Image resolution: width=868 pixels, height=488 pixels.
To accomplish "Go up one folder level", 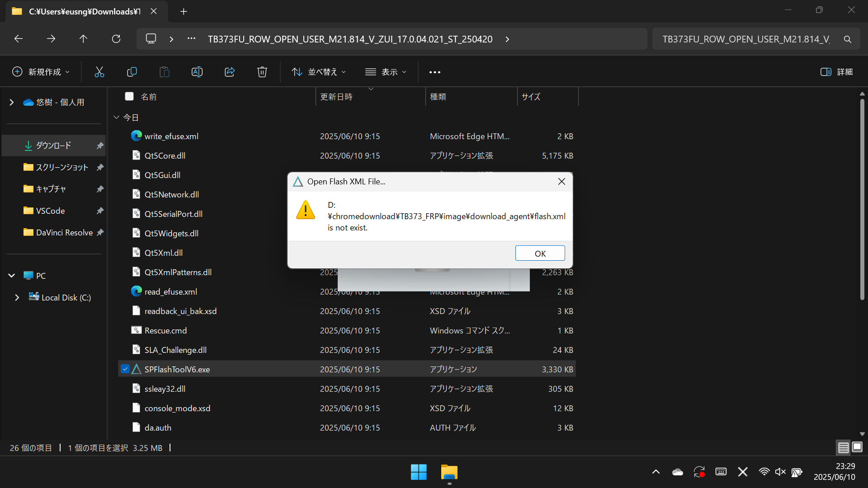I will [83, 39].
